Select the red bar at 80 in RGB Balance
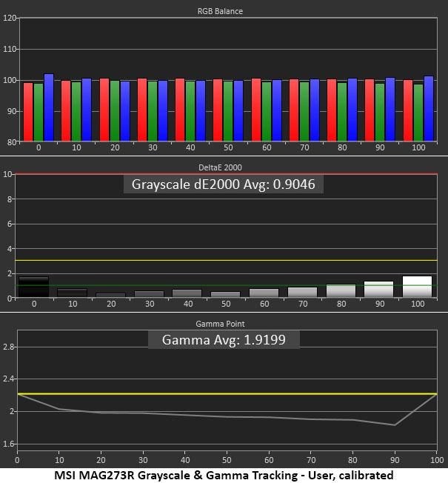Image resolution: width=448 pixels, height=483 pixels. 332,110
